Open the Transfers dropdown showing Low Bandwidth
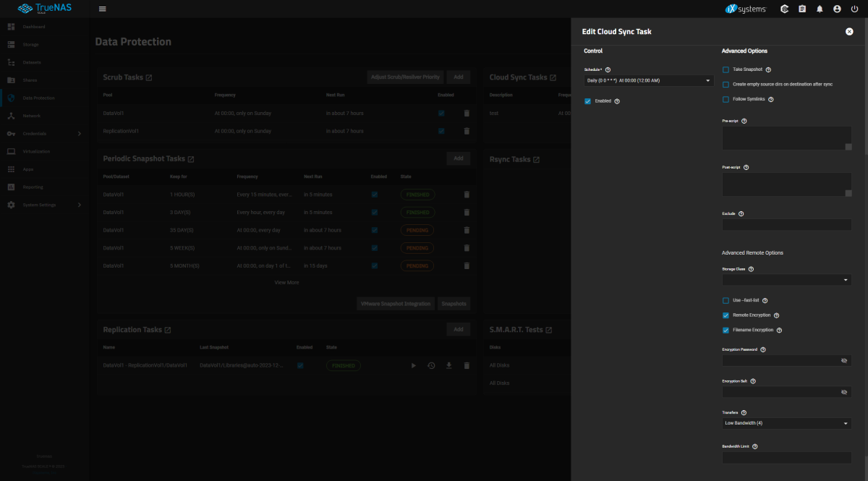868x481 pixels. (x=786, y=423)
